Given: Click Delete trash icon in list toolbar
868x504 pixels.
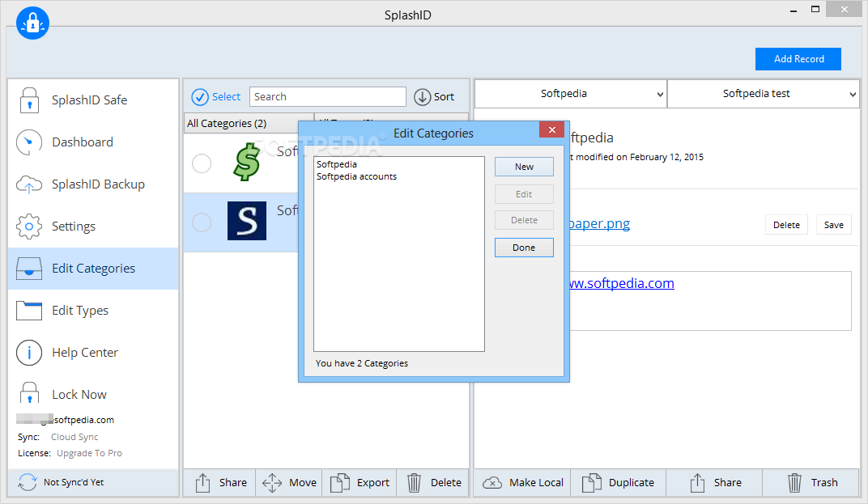Looking at the screenshot, I should click(414, 482).
